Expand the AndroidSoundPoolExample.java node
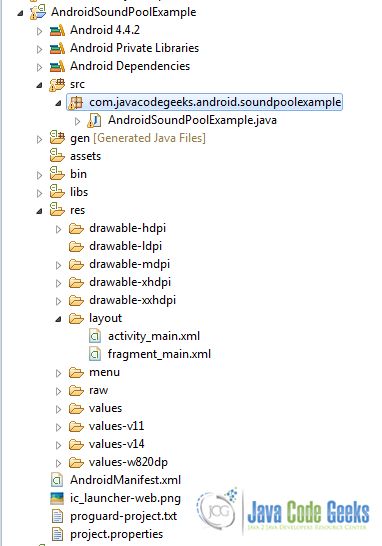Screen dimensions: 382x546 (x=77, y=121)
